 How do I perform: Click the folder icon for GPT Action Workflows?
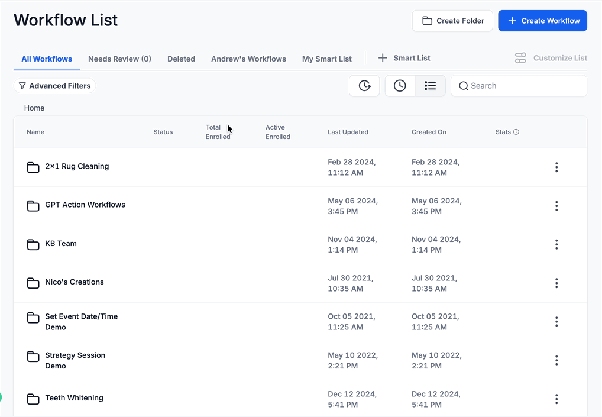[33, 206]
